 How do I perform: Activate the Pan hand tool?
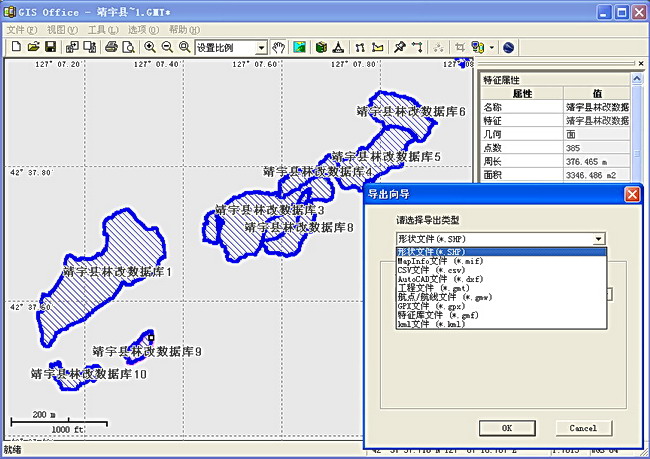[x=280, y=47]
